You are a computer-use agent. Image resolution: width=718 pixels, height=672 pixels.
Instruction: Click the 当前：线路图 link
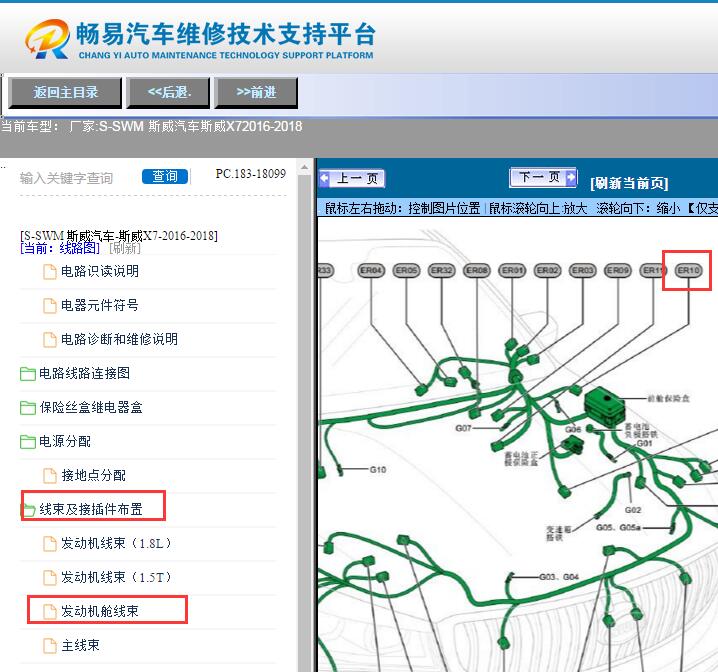coord(60,248)
